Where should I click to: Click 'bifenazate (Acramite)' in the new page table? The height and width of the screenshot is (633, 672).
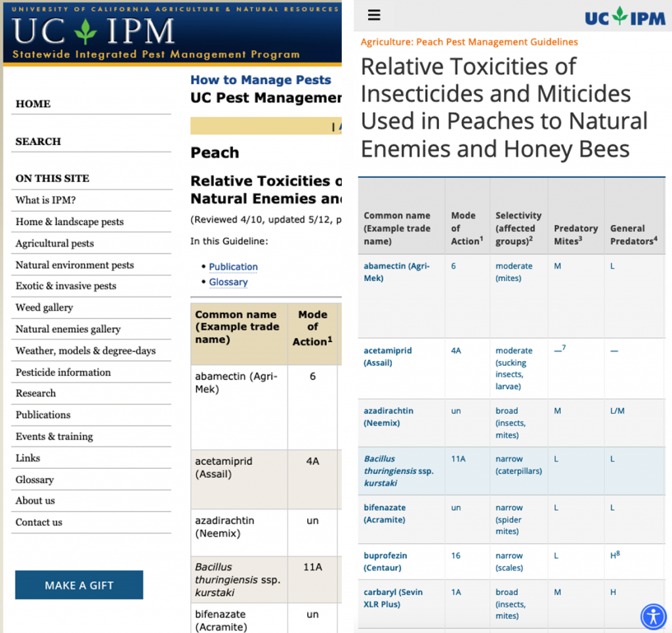(x=385, y=513)
